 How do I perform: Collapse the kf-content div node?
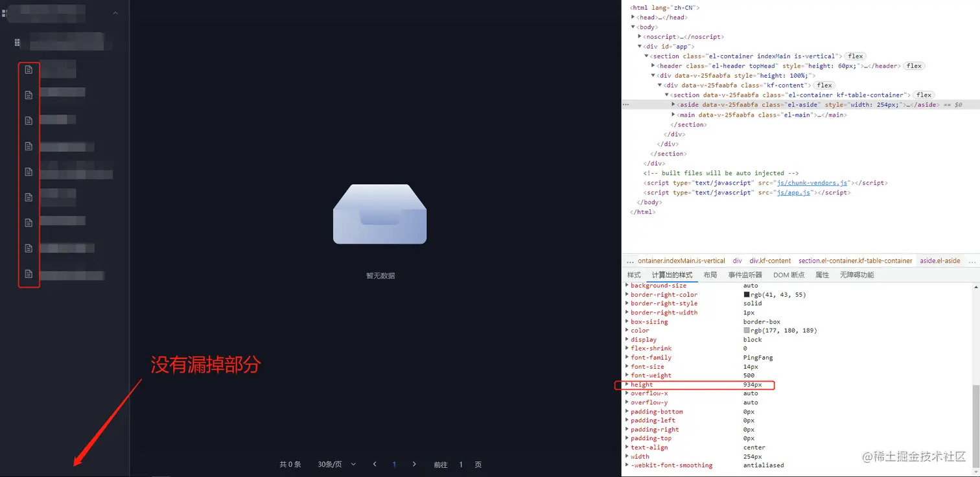click(x=660, y=86)
